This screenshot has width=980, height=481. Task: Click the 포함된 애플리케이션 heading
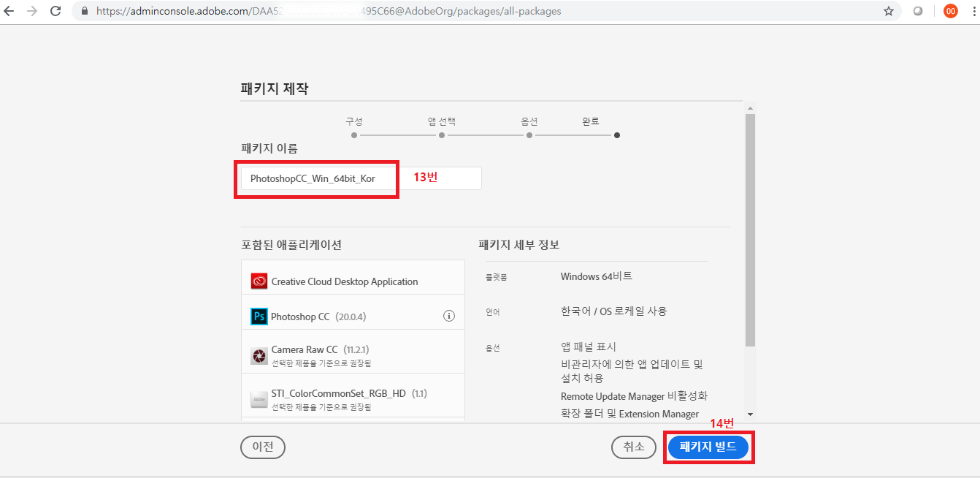[291, 245]
